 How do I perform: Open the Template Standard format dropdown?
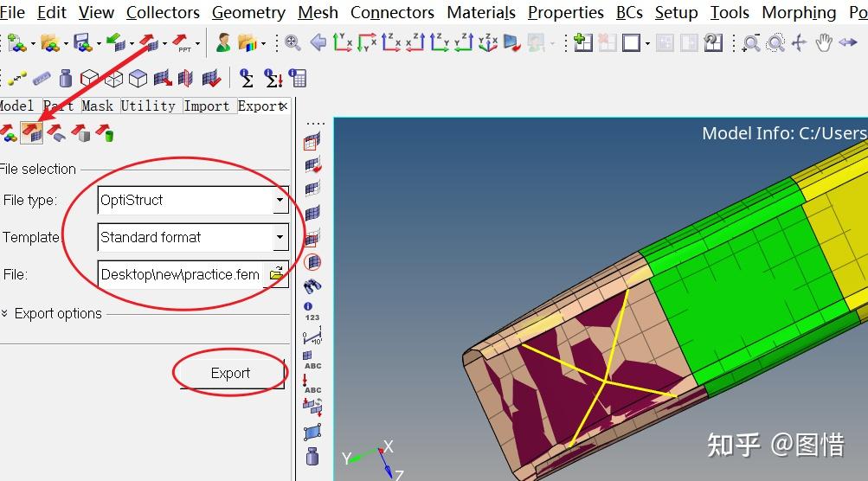(280, 237)
